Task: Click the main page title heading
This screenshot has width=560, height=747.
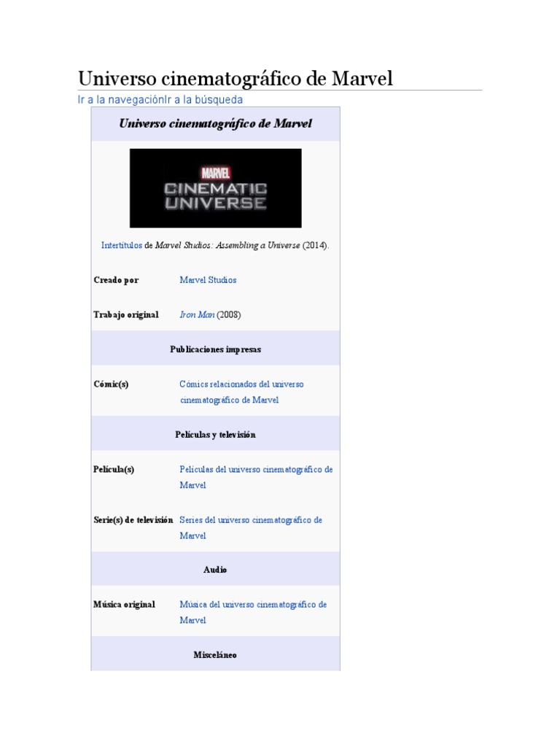Action: 236,79
